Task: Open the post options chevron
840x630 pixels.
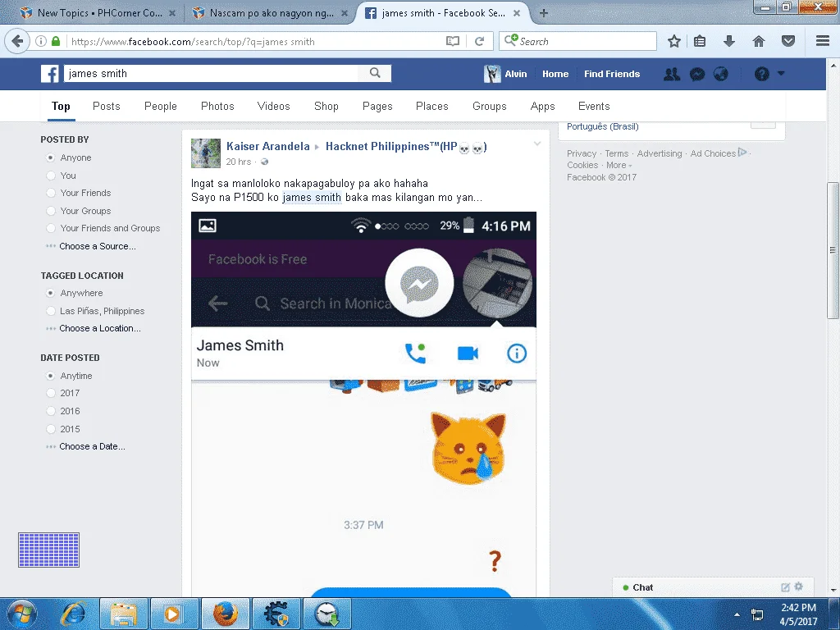Action: tap(537, 144)
